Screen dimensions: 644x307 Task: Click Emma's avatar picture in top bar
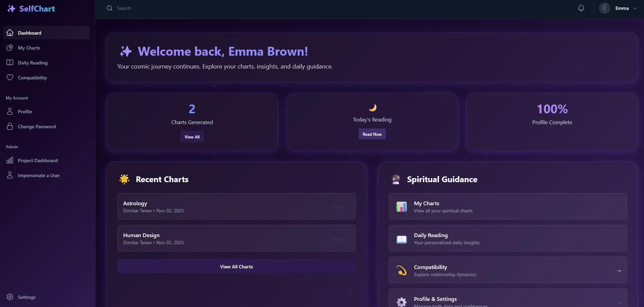[605, 8]
